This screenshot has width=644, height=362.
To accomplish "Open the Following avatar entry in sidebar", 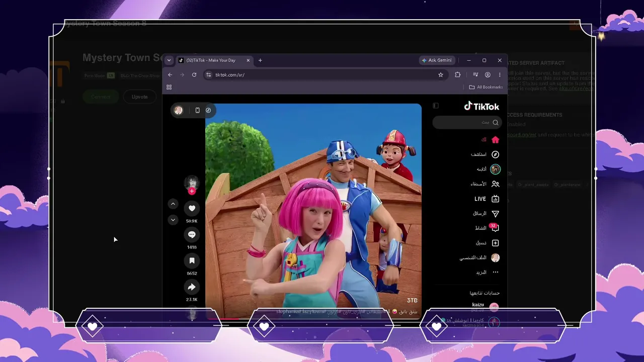I will [495, 169].
